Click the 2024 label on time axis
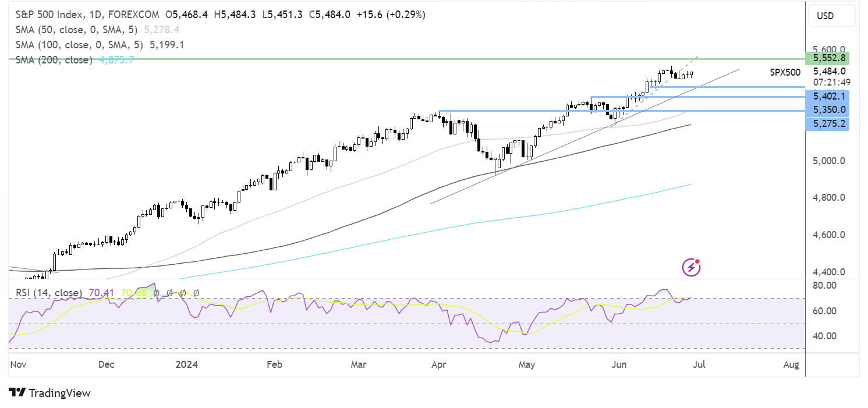The width and height of the screenshot is (868, 408). (187, 365)
